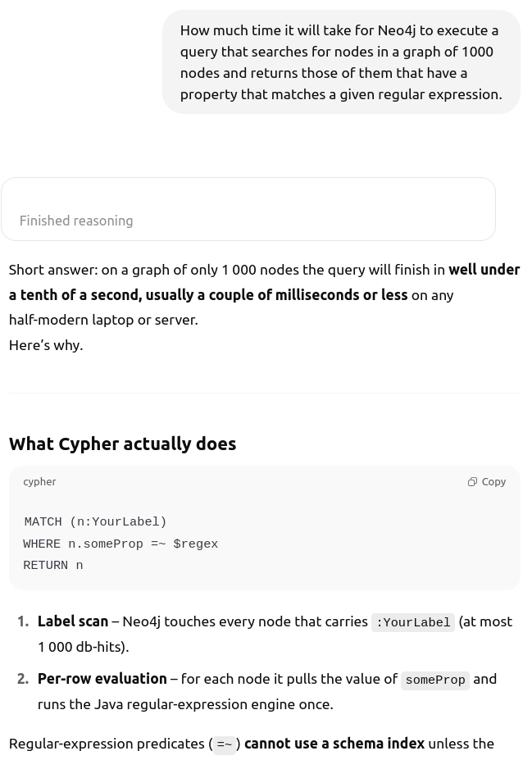Click the What Cypher actually does heading
Viewport: 532px width, 760px height.
(x=123, y=444)
